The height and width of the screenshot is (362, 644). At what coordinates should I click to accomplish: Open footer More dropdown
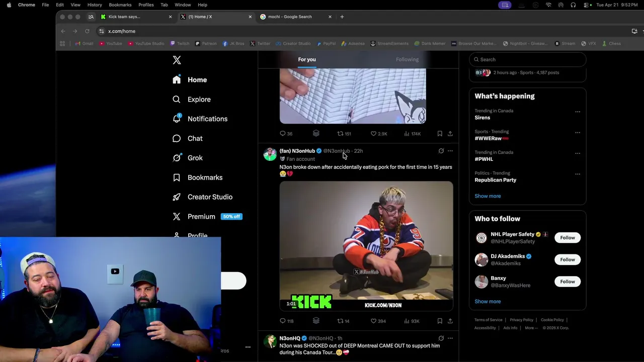tap(531, 328)
